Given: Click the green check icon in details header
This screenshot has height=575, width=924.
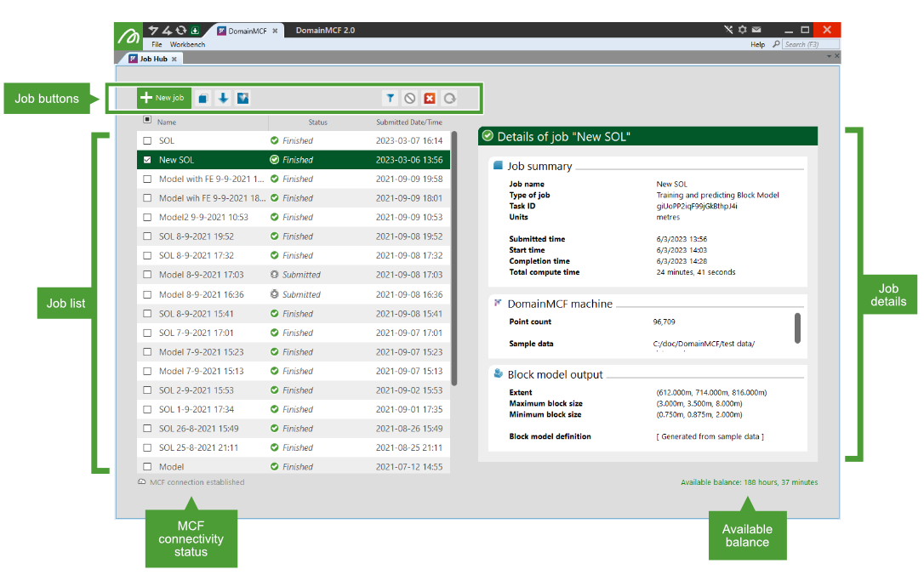Looking at the screenshot, I should [x=488, y=136].
